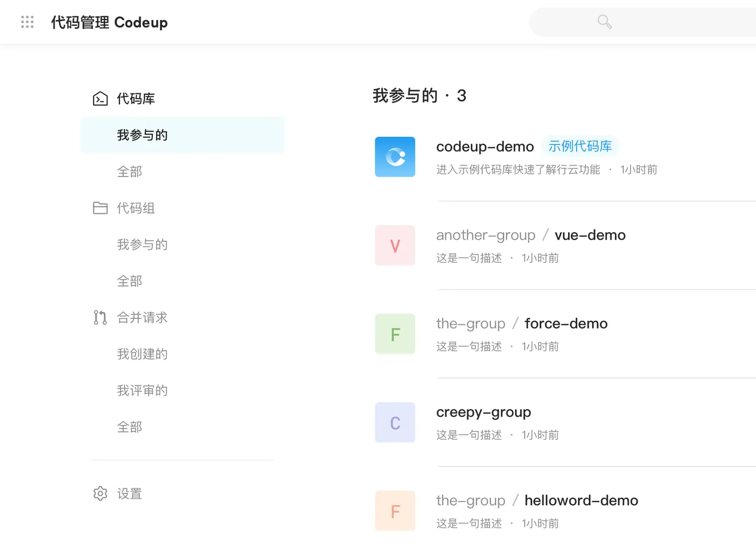The image size is (756, 550).
Task: Select 我参与的 under 代码库
Action: (x=182, y=135)
